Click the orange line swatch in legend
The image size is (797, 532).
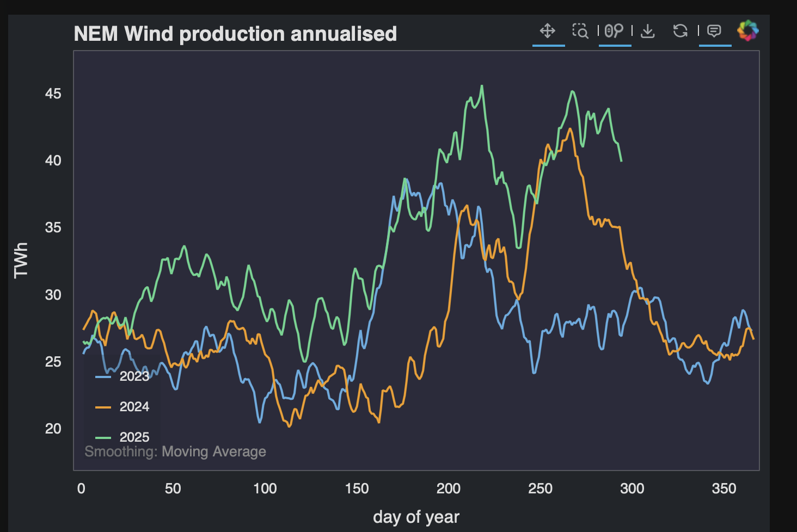(x=103, y=407)
